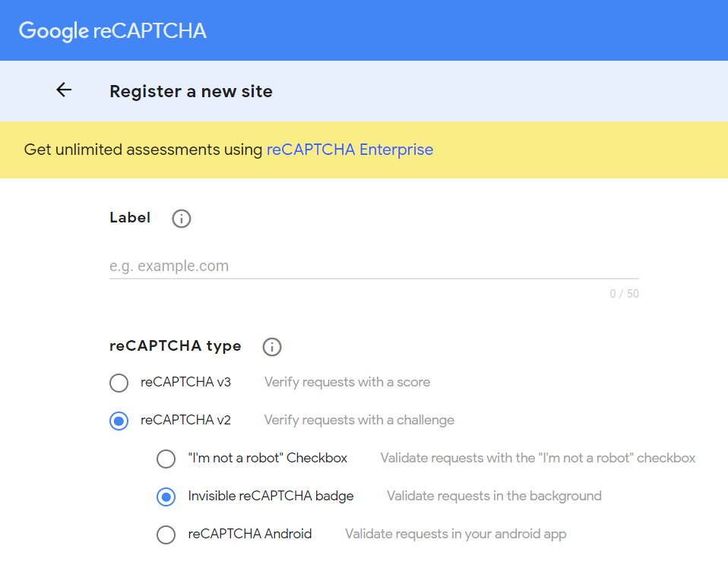The height and width of the screenshot is (574, 728).
Task: Go back using the left arrow icon
Action: point(64,90)
